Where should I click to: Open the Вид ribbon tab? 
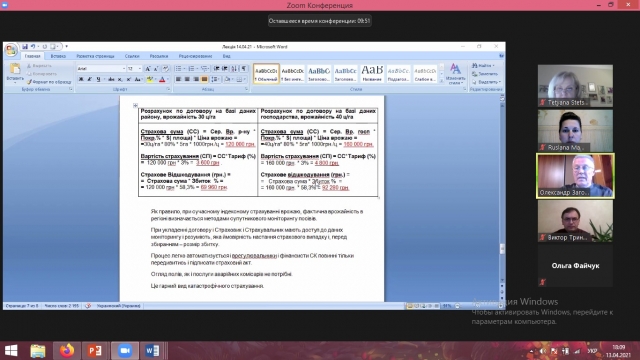(227, 56)
